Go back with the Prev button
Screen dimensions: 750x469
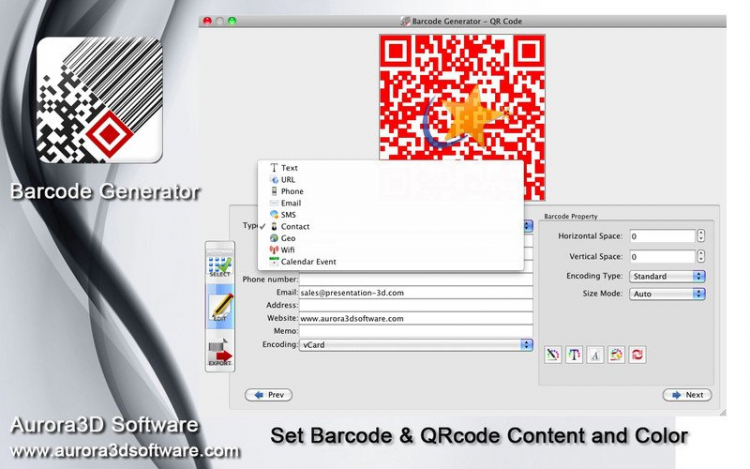click(x=269, y=395)
